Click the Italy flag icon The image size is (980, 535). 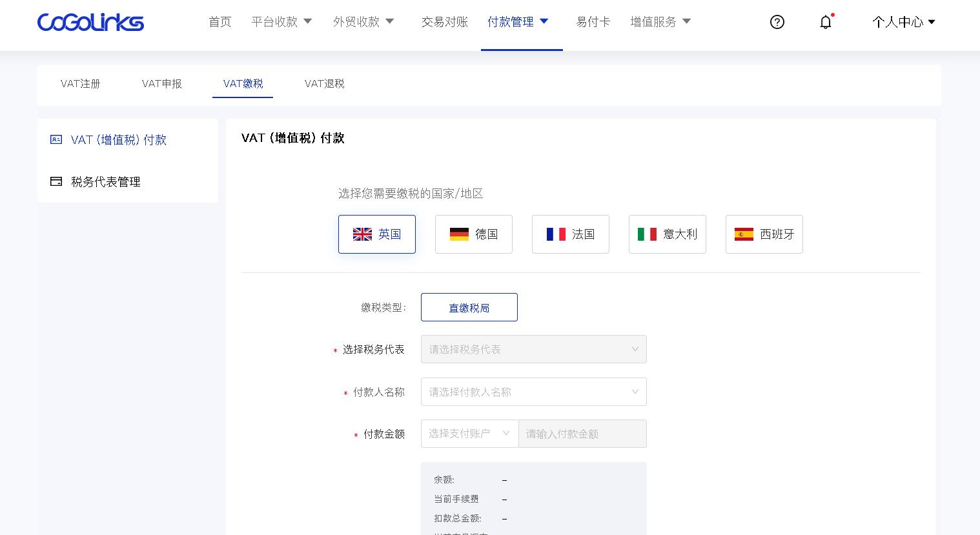coord(647,234)
